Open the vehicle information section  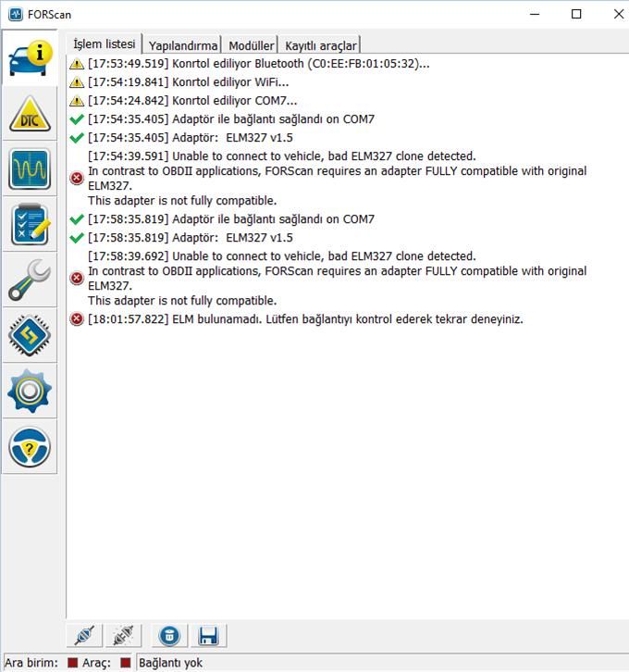pyautogui.click(x=30, y=57)
